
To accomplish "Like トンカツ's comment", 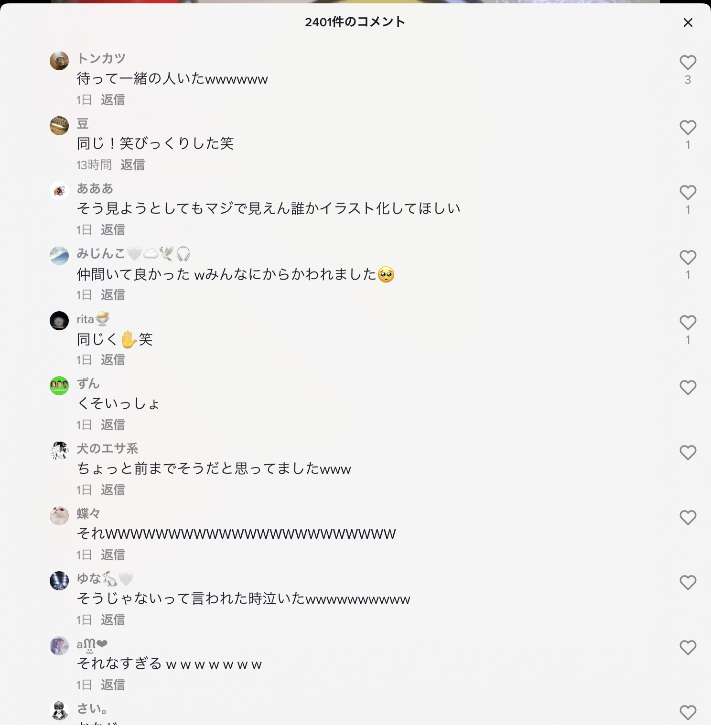I will click(688, 63).
